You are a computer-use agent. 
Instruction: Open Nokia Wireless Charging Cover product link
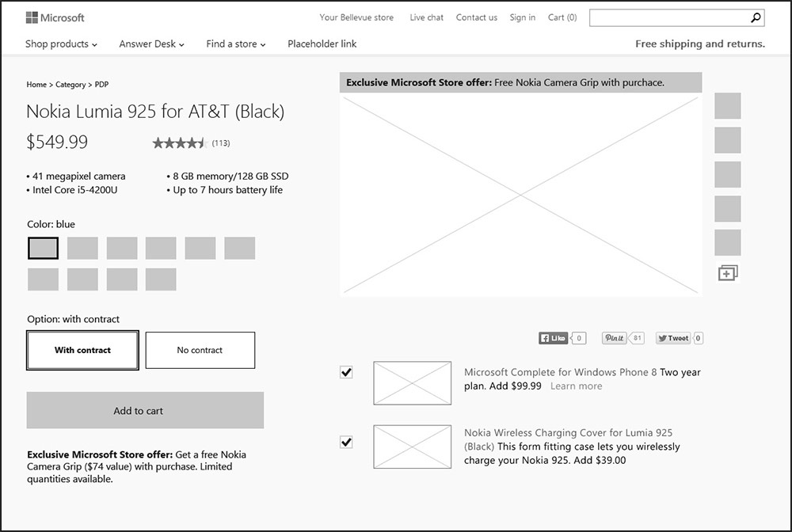tap(568, 439)
